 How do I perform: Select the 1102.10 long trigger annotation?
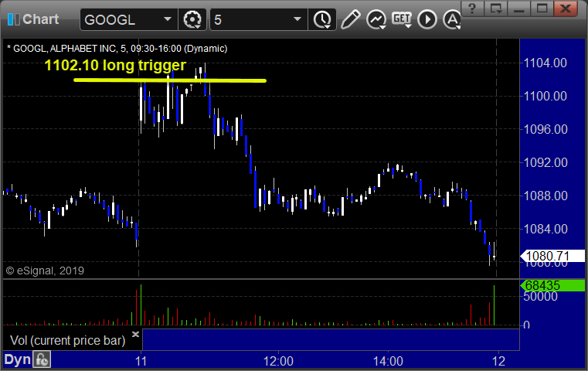tap(115, 65)
